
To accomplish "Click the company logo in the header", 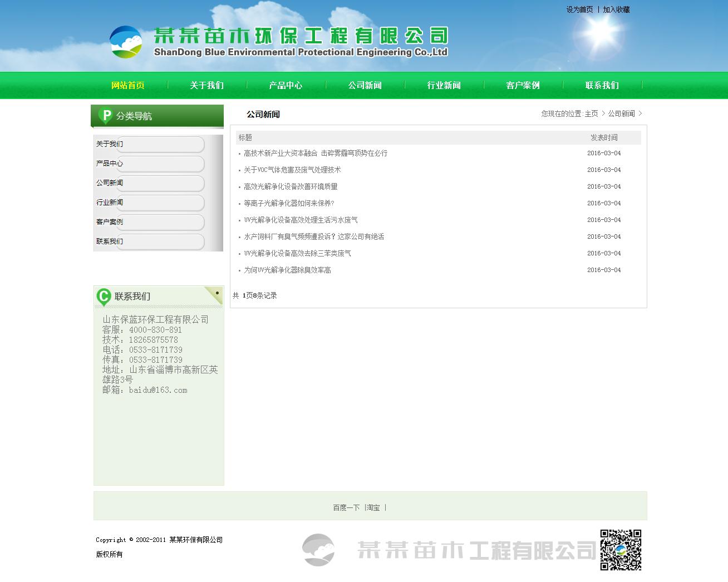I will 126,42.
